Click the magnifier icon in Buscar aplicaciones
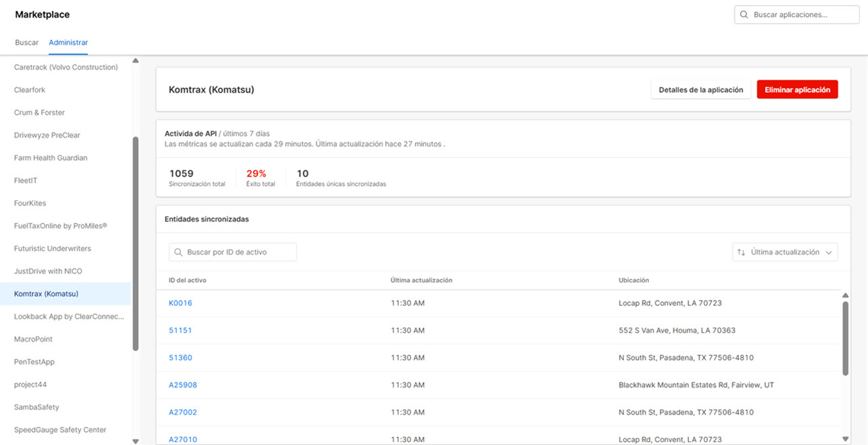 point(744,15)
